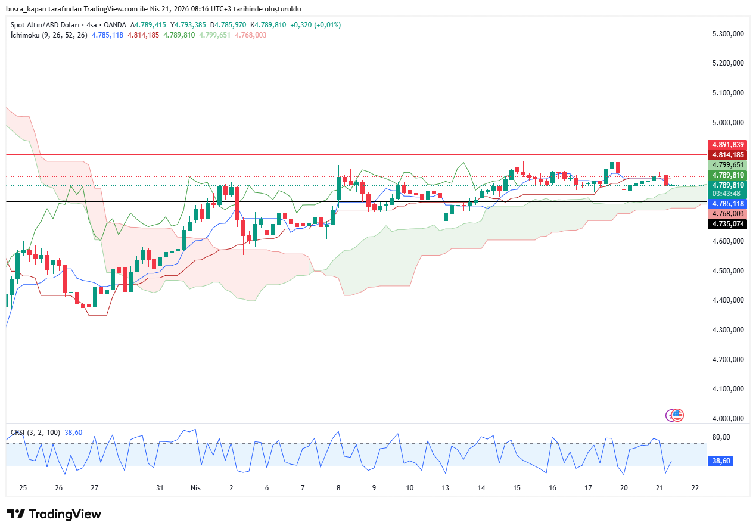Screen dimensions: 756x532
Task: Click the Spot Altın/ABD Doları symbol title
Action: (46, 25)
